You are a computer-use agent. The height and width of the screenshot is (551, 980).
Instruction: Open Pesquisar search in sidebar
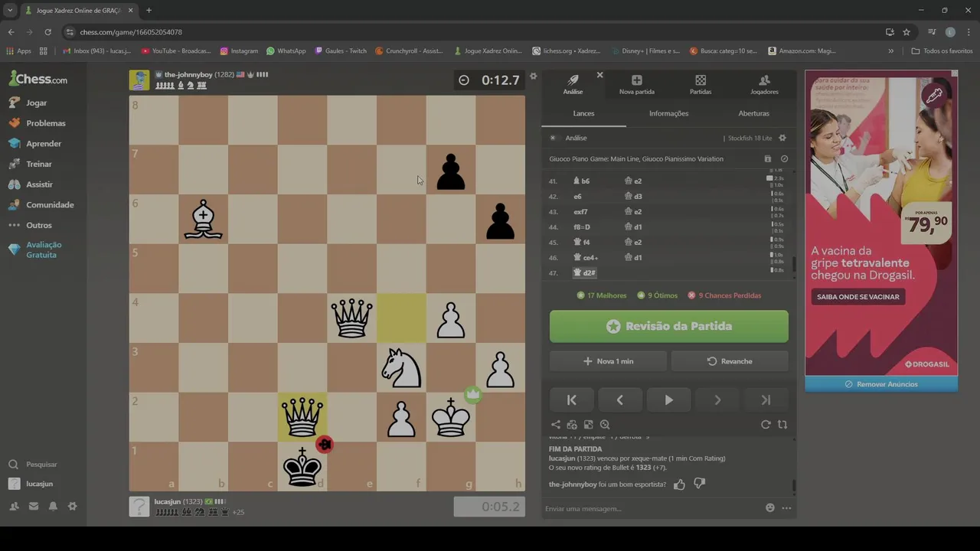[43, 465]
